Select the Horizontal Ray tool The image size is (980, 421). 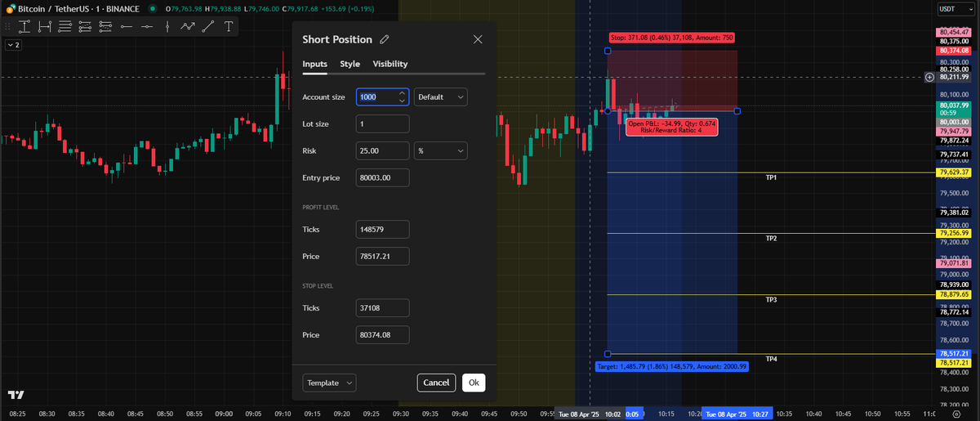tap(127, 26)
